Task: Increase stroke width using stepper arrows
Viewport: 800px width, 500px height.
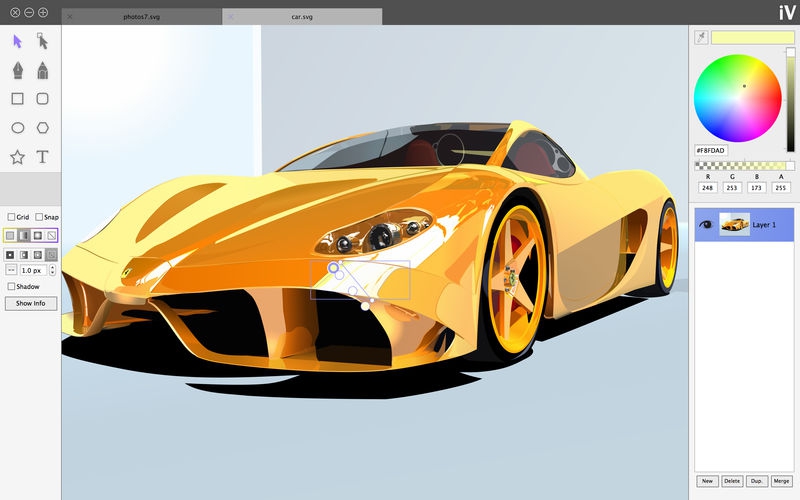Action: coord(53,267)
